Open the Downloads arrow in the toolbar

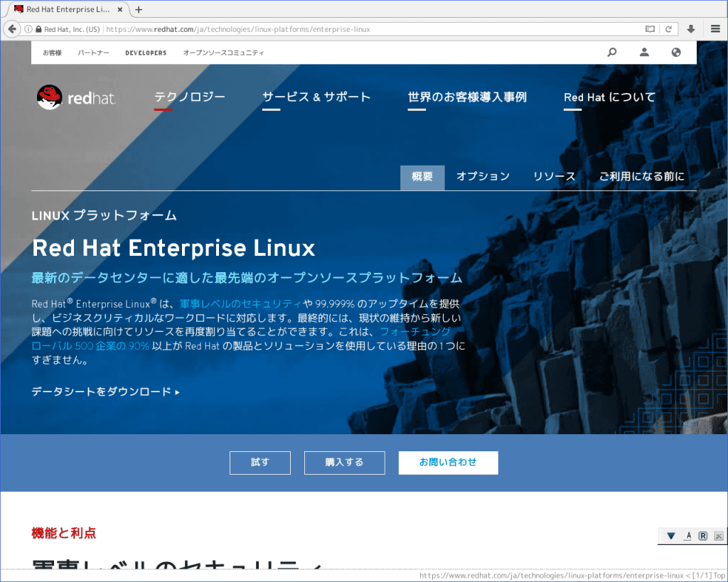click(691, 29)
